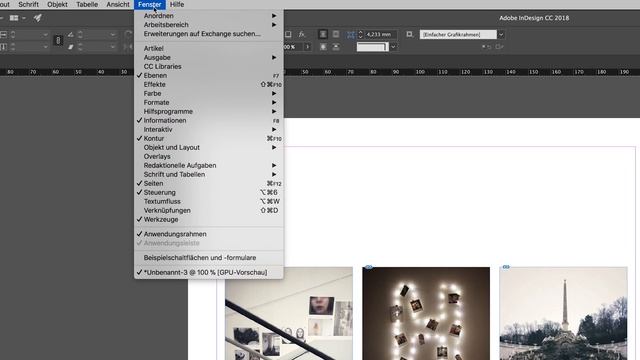Viewport: 640px width, 360px height.
Task: Expand the Formate submenu
Action: pyautogui.click(x=209, y=102)
